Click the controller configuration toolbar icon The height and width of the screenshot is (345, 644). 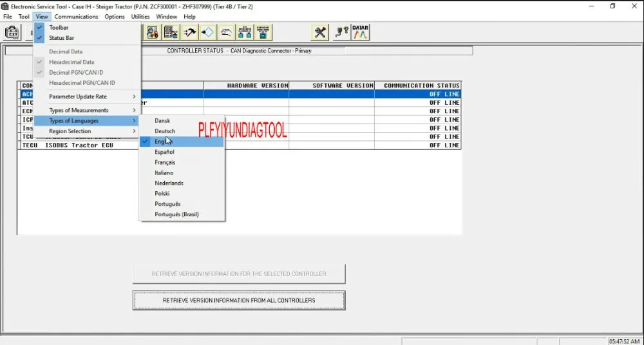point(153,32)
